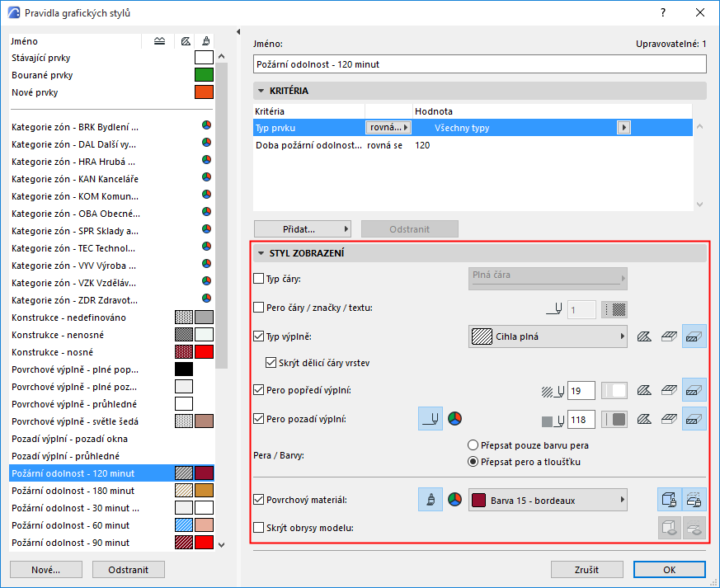This screenshot has width=720, height=588.
Task: Click the Jméno text field
Action: (479, 64)
